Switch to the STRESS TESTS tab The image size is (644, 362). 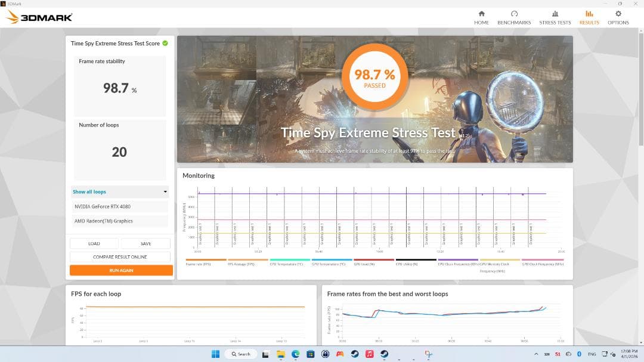(555, 18)
